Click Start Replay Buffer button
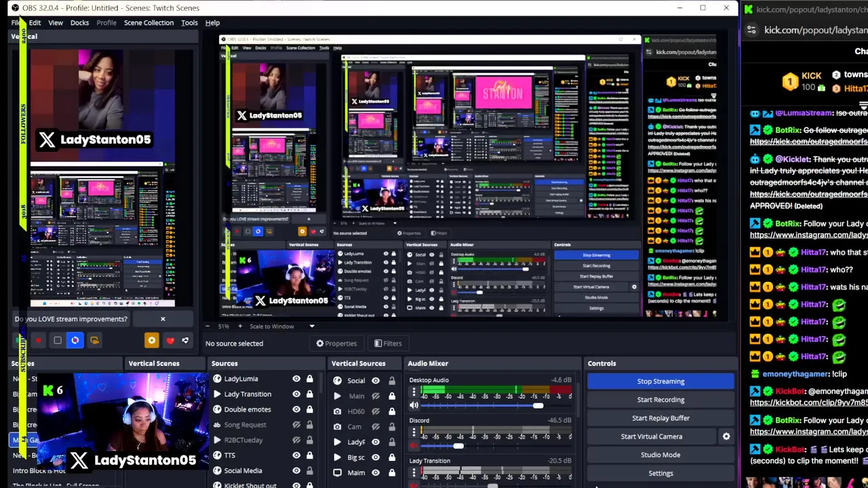Viewport: 868px width, 488px height. pos(660,418)
